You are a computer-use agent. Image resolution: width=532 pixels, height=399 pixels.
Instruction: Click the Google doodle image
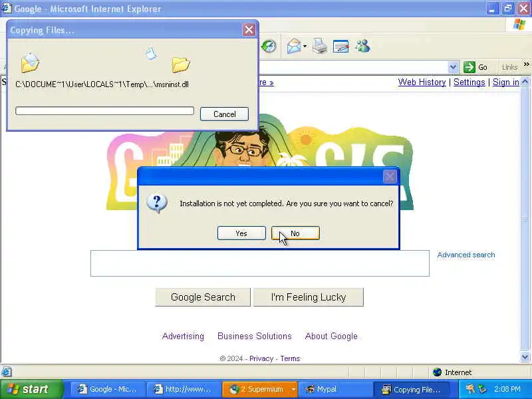coord(260,162)
